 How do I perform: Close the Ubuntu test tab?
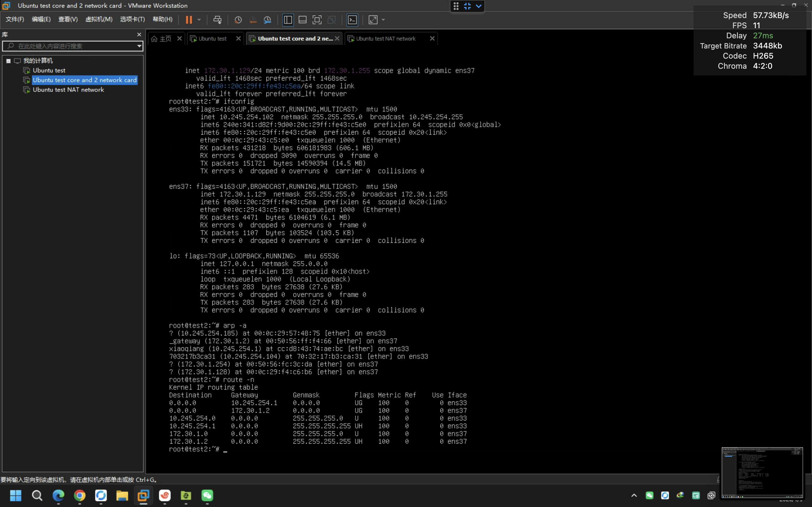coord(238,38)
